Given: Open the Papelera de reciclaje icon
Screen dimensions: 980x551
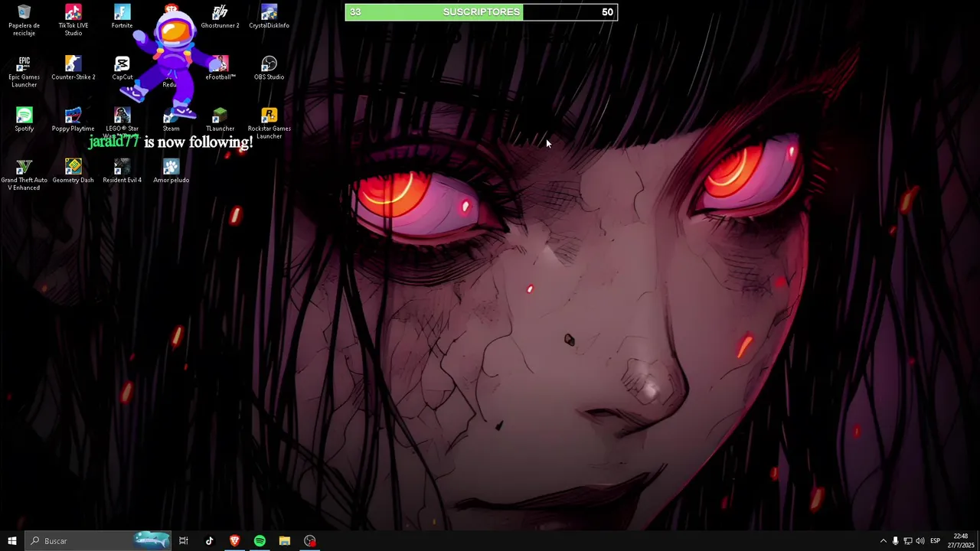Looking at the screenshot, I should point(24,20).
